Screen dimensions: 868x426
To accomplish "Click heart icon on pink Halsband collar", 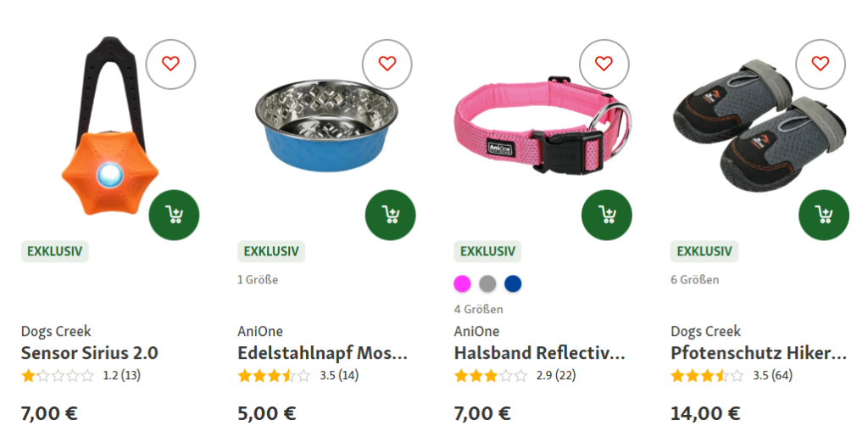I will pyautogui.click(x=604, y=64).
